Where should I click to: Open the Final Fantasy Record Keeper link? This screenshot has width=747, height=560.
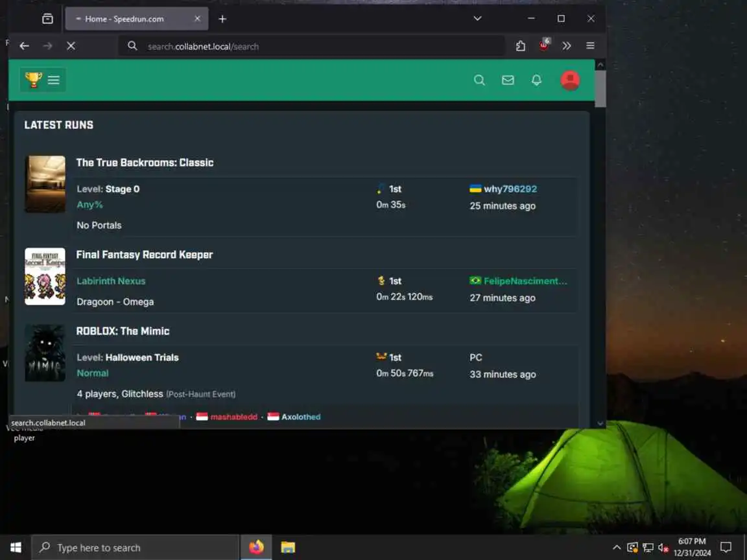click(145, 255)
